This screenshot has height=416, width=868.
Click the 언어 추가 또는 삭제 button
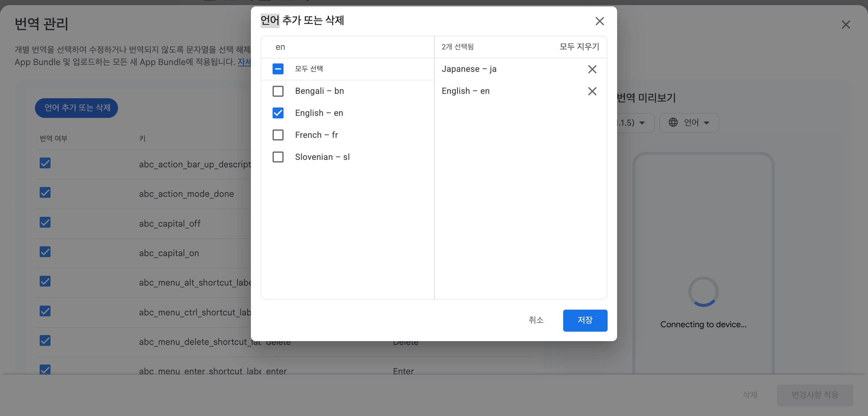click(x=76, y=108)
